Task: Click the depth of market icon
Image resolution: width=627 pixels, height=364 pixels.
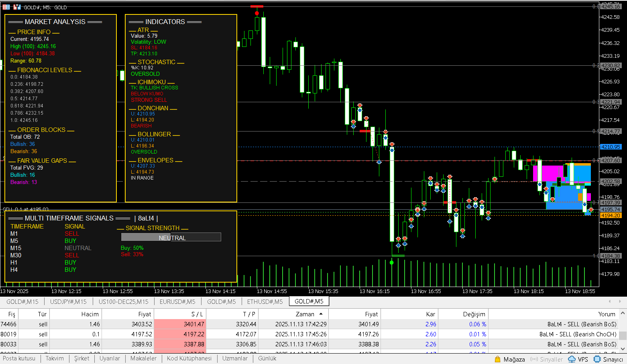Action: click(17, 7)
